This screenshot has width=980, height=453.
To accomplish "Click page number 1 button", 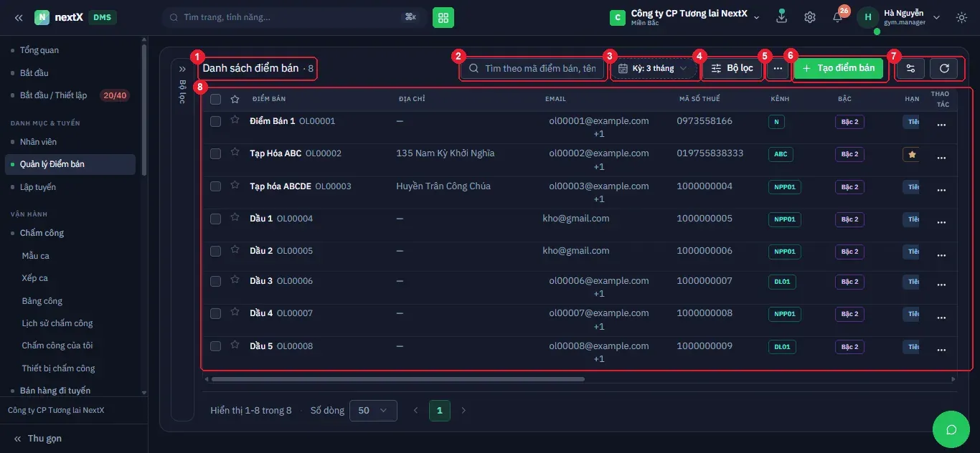I will pyautogui.click(x=440, y=411).
